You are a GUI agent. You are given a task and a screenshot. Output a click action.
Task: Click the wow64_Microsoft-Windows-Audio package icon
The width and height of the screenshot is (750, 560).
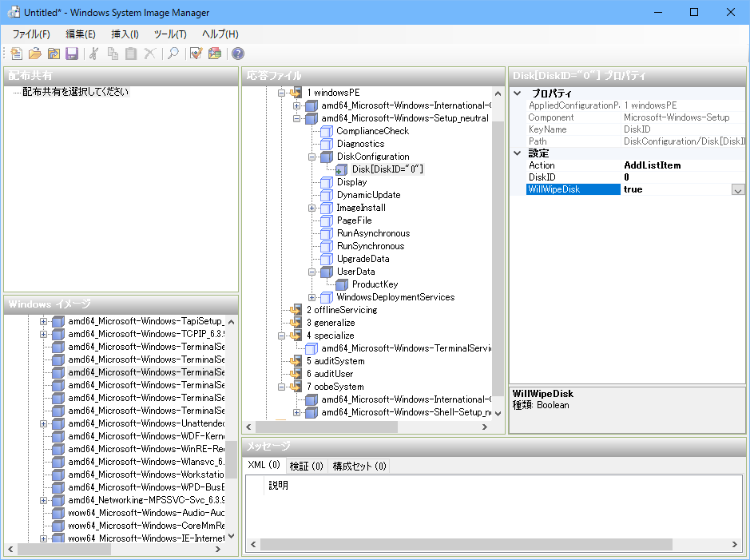pos(58,513)
